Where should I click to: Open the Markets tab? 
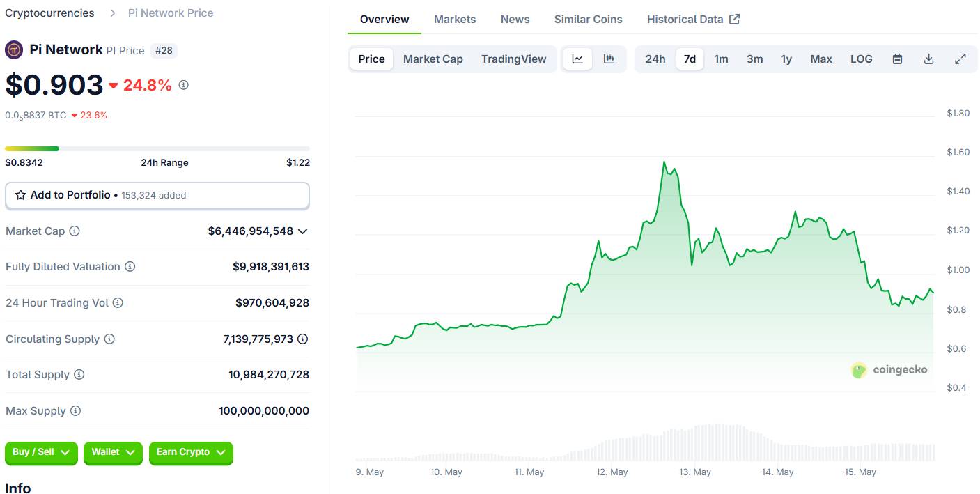click(455, 20)
